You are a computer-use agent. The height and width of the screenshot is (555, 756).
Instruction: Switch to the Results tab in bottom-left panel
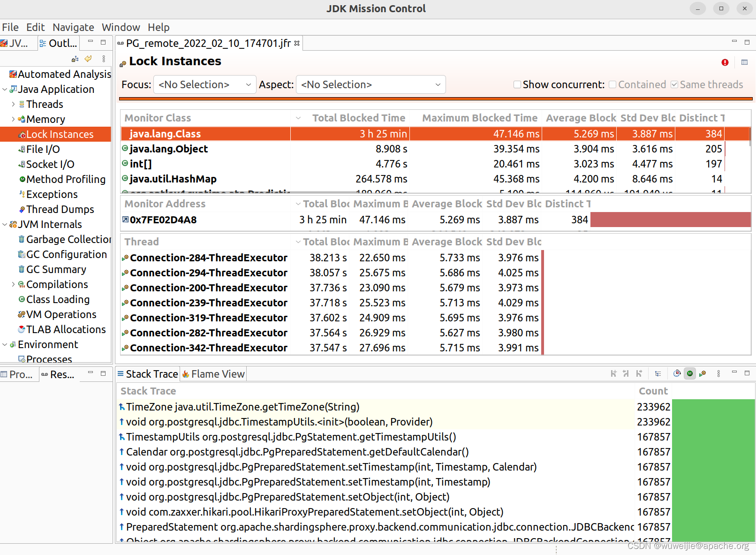[x=58, y=374]
